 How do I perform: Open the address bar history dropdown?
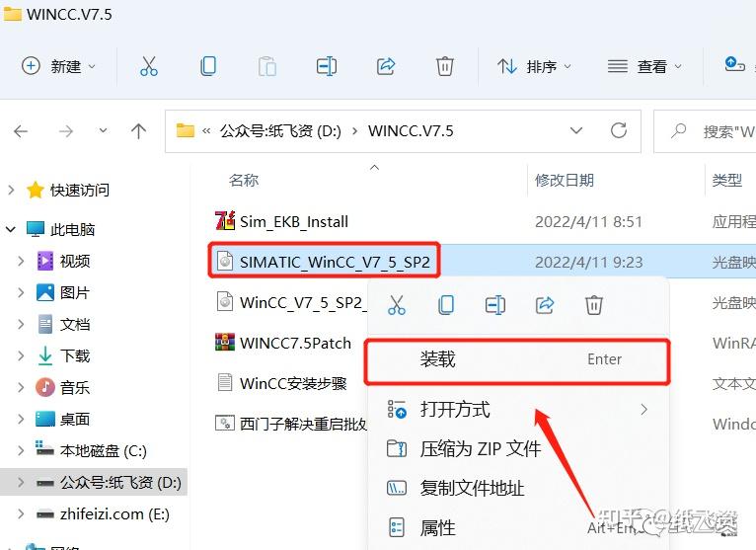pos(576,130)
